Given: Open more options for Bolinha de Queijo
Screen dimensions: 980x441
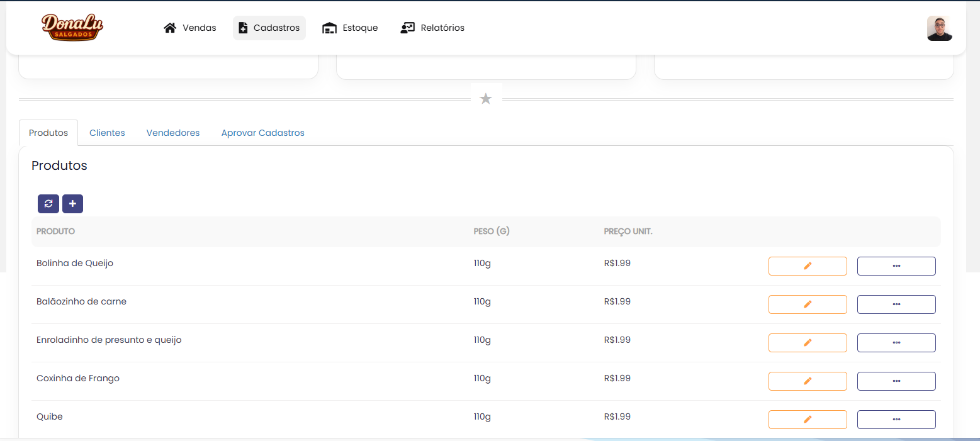Looking at the screenshot, I should [896, 266].
